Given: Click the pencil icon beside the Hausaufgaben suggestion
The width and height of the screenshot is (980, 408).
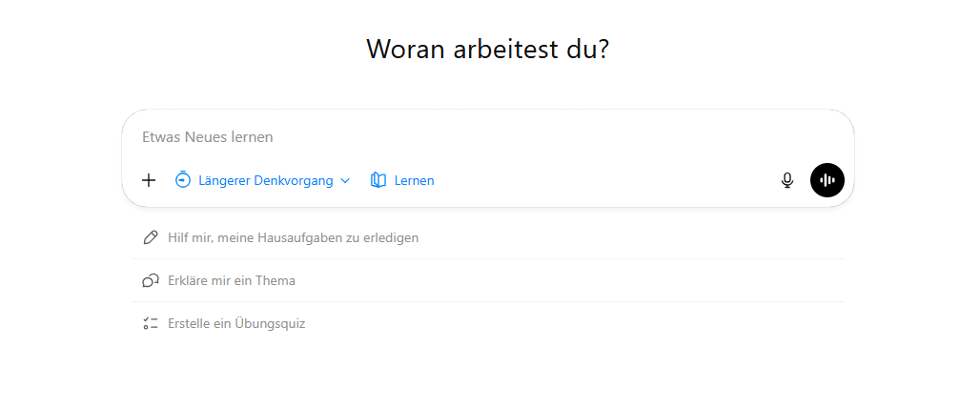Looking at the screenshot, I should click(150, 237).
